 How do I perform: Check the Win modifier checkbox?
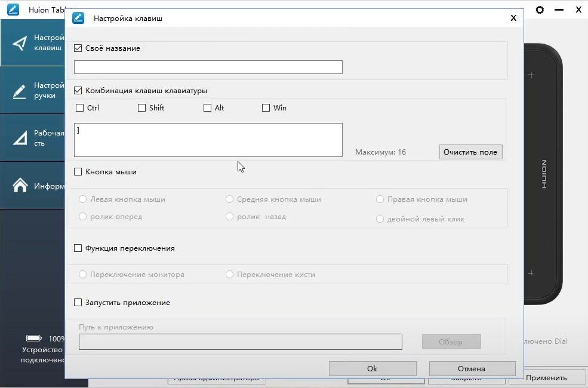click(266, 108)
